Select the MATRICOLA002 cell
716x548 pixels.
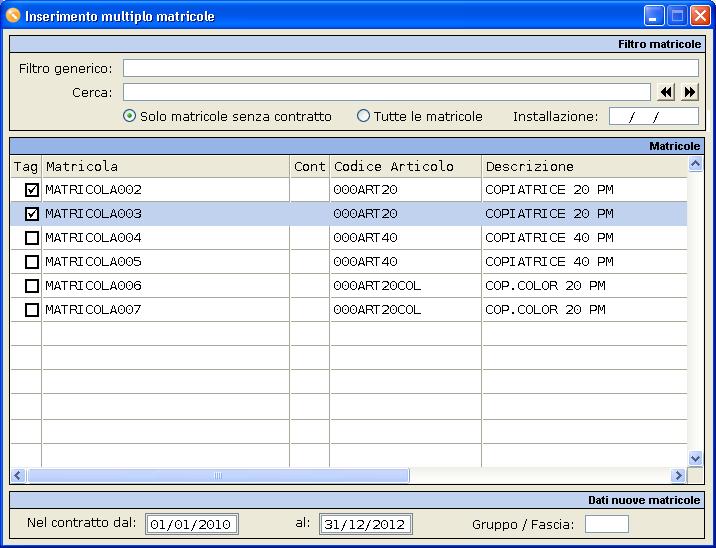(166, 190)
